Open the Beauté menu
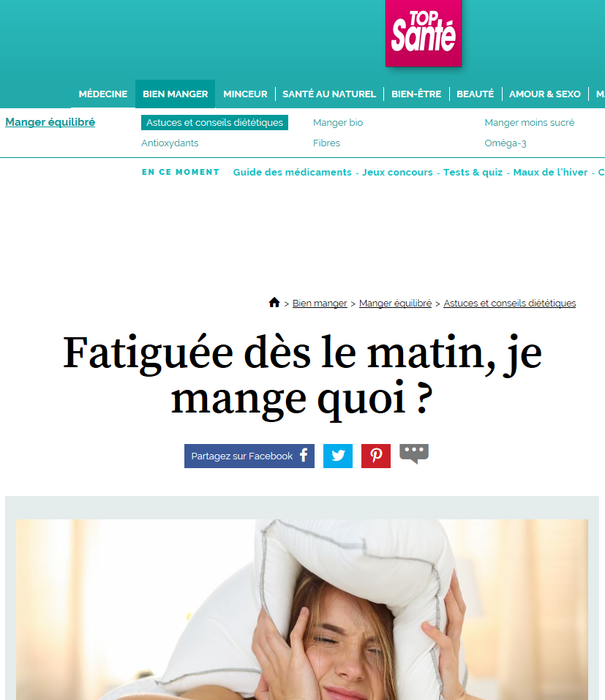The width and height of the screenshot is (605, 700). (x=475, y=94)
